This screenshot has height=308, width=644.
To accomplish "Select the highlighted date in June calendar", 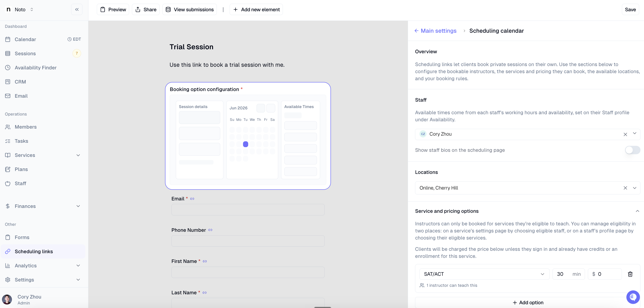I will pyautogui.click(x=246, y=144).
